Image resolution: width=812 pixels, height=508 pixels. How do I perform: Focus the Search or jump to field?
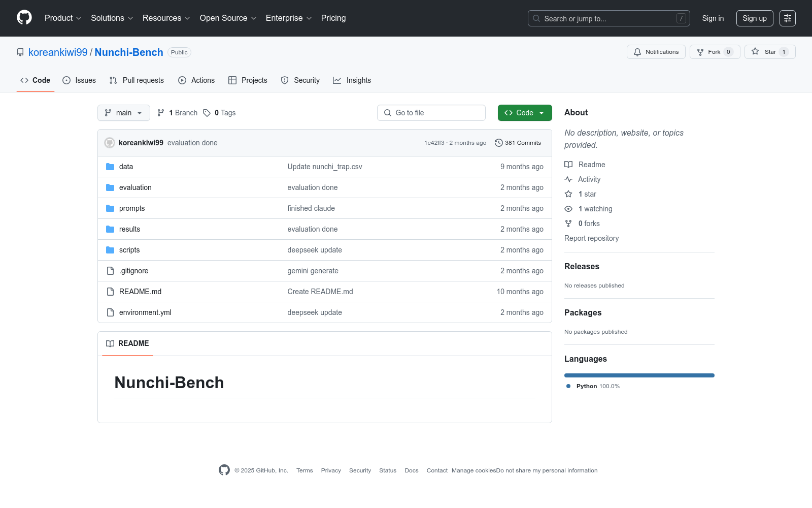(x=608, y=18)
